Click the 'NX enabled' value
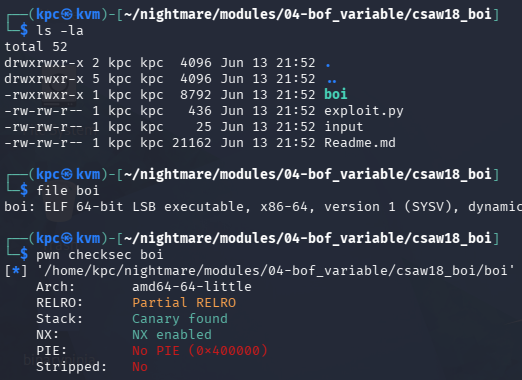 [172, 335]
